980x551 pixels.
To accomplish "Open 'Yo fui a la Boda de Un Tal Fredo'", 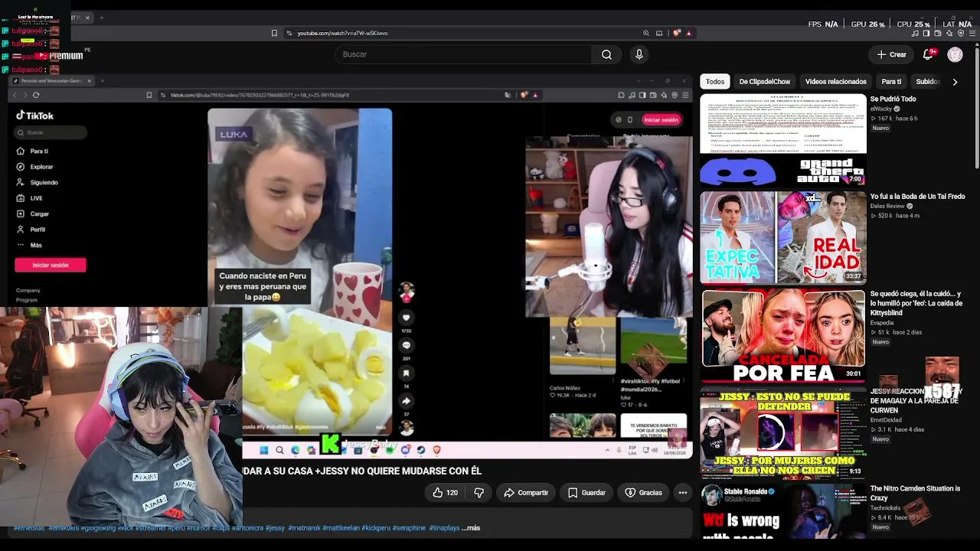I will click(917, 197).
